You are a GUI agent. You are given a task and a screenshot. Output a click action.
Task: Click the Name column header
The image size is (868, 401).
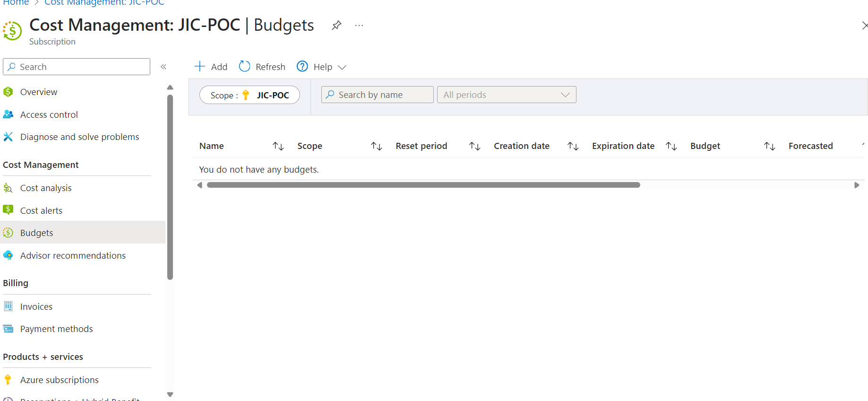212,146
